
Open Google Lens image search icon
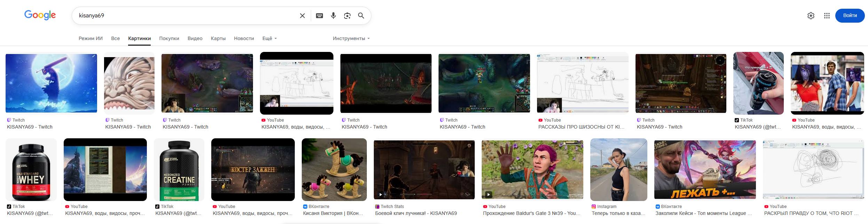coord(347,16)
